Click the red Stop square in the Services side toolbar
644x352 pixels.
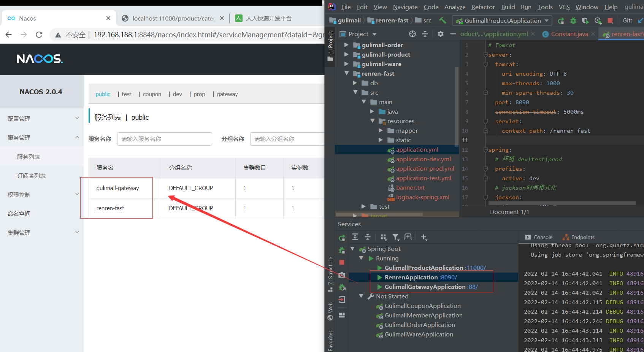pyautogui.click(x=342, y=262)
